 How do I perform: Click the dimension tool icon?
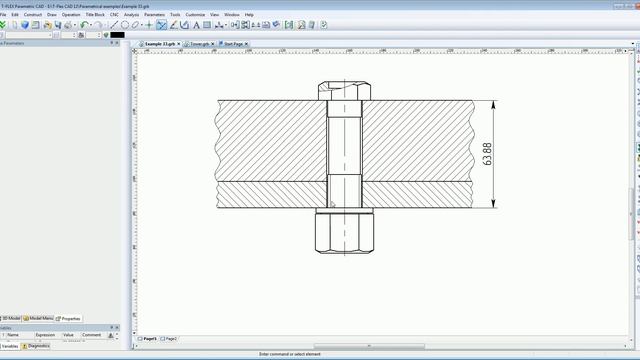point(219,25)
